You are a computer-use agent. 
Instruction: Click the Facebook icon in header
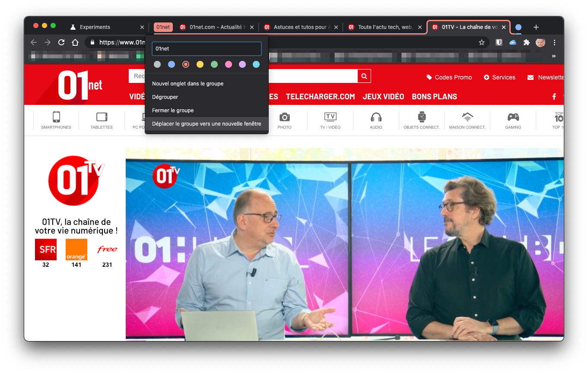click(554, 97)
